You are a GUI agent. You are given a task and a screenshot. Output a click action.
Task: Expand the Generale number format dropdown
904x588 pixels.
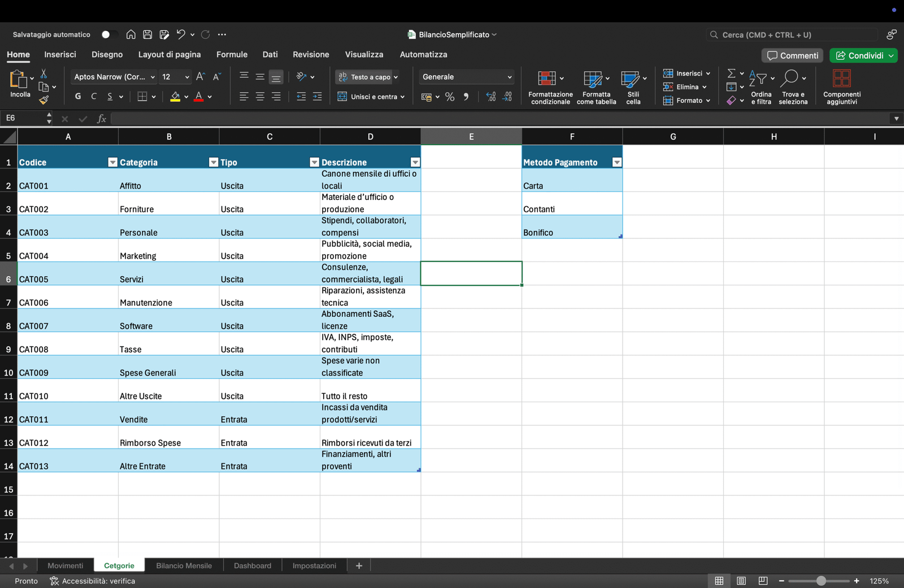coord(509,77)
